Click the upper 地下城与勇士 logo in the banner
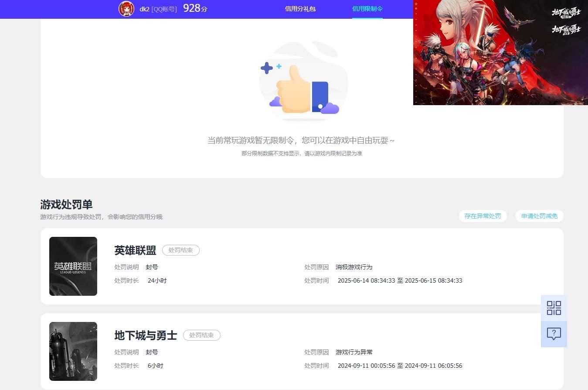 [x=566, y=13]
